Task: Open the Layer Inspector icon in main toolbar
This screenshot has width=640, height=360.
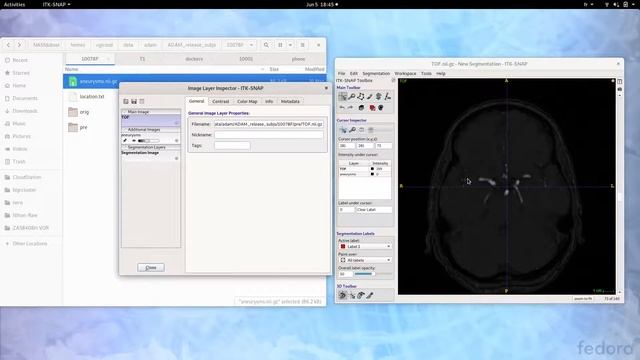Action: pyautogui.click(x=361, y=108)
